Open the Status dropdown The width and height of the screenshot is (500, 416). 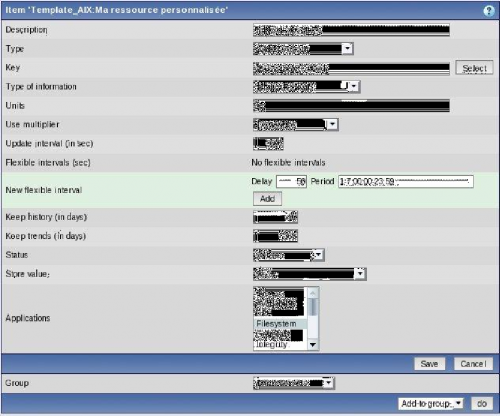coord(288,255)
